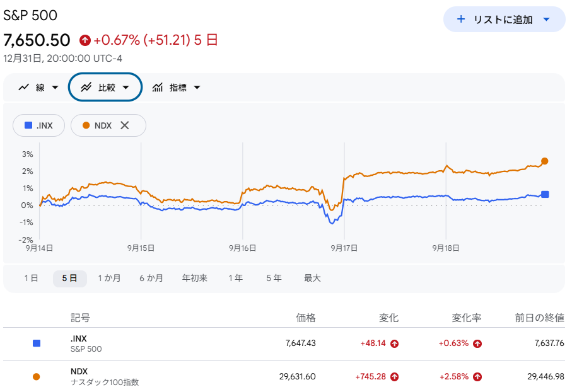Select the NDX chip label

[x=103, y=126]
